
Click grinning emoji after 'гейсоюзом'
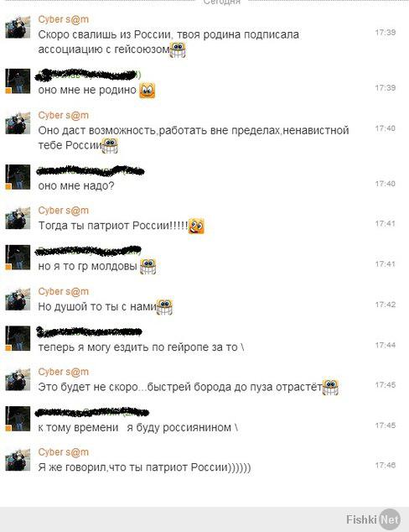pyautogui.click(x=178, y=50)
